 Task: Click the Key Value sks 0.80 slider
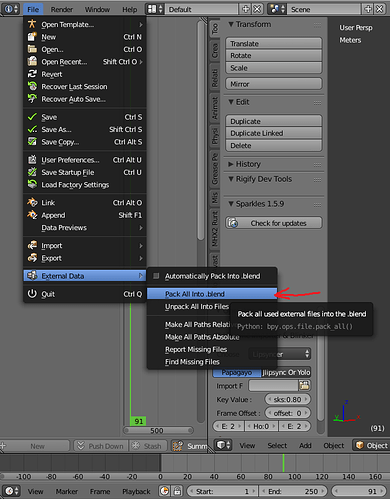(287, 399)
